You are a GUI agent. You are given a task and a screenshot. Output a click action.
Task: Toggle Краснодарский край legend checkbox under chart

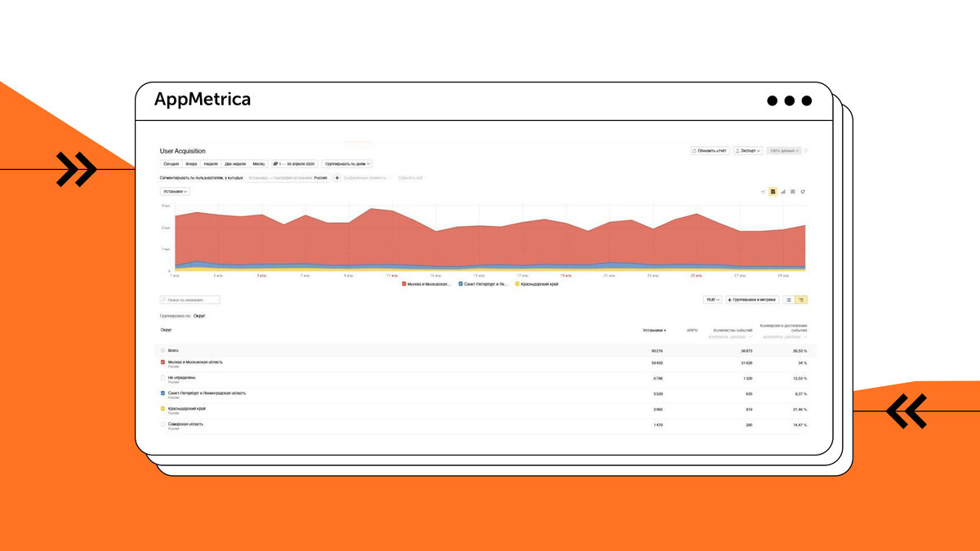pyautogui.click(x=517, y=284)
